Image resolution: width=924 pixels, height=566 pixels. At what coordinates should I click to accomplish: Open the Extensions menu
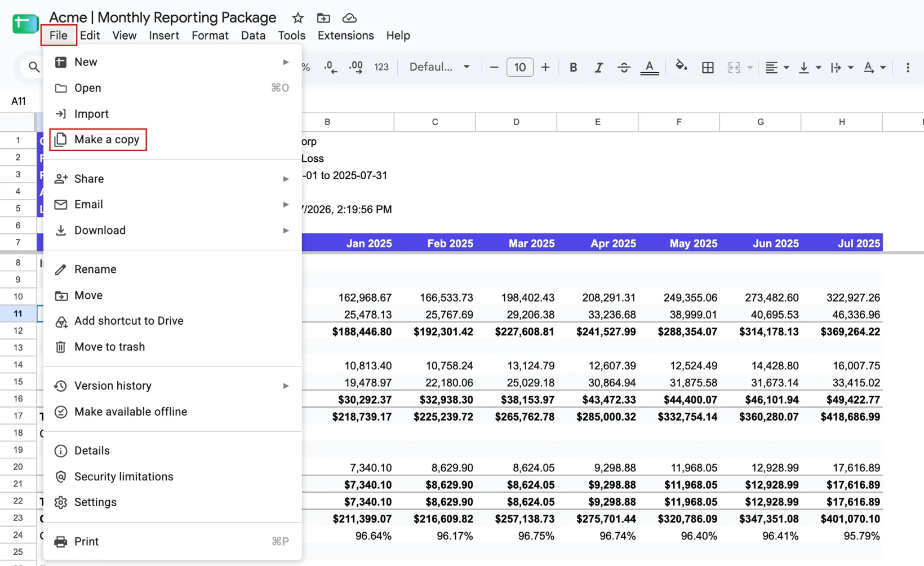tap(345, 36)
